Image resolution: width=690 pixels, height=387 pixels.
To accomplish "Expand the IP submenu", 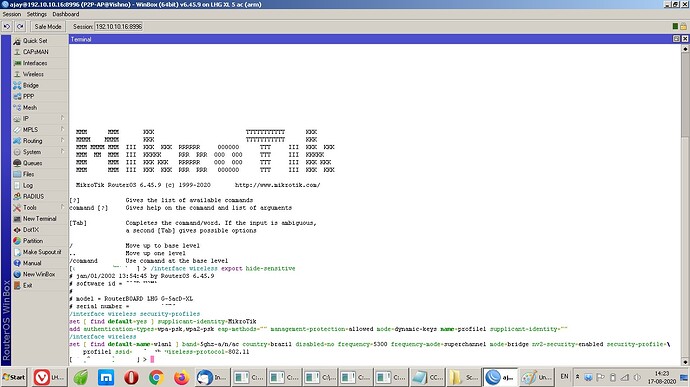I will [62, 118].
